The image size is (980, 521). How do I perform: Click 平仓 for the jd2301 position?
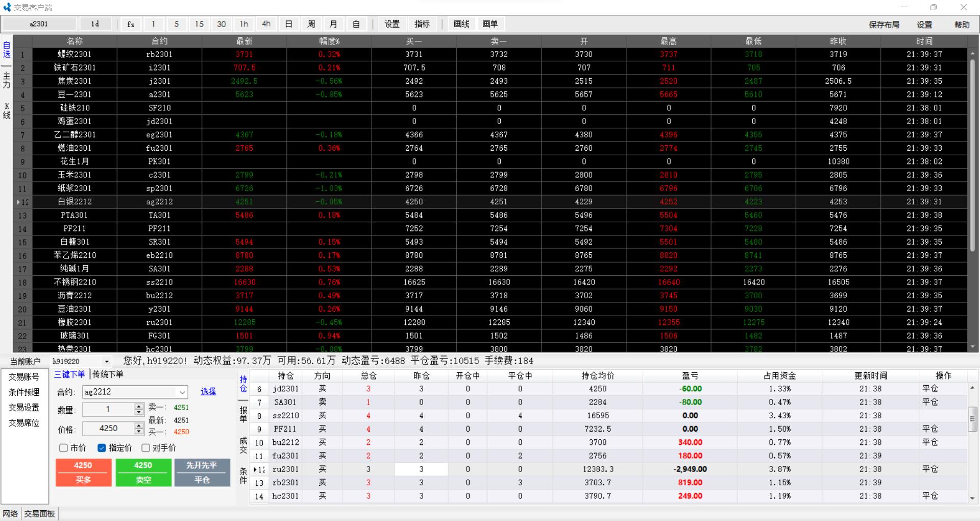pos(930,389)
